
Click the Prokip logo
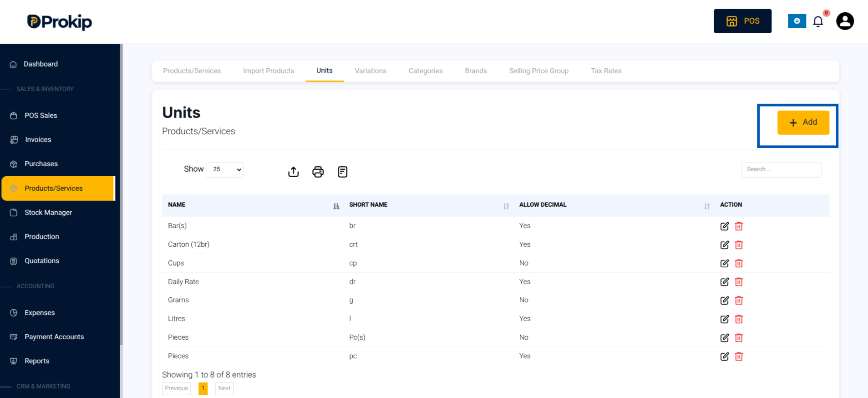click(60, 21)
